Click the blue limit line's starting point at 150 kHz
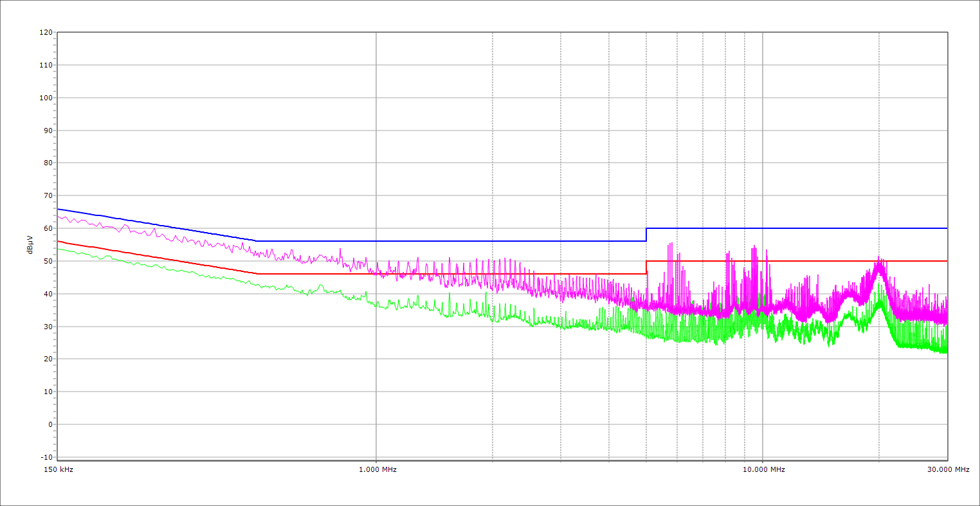This screenshot has height=506, width=980. [x=59, y=209]
